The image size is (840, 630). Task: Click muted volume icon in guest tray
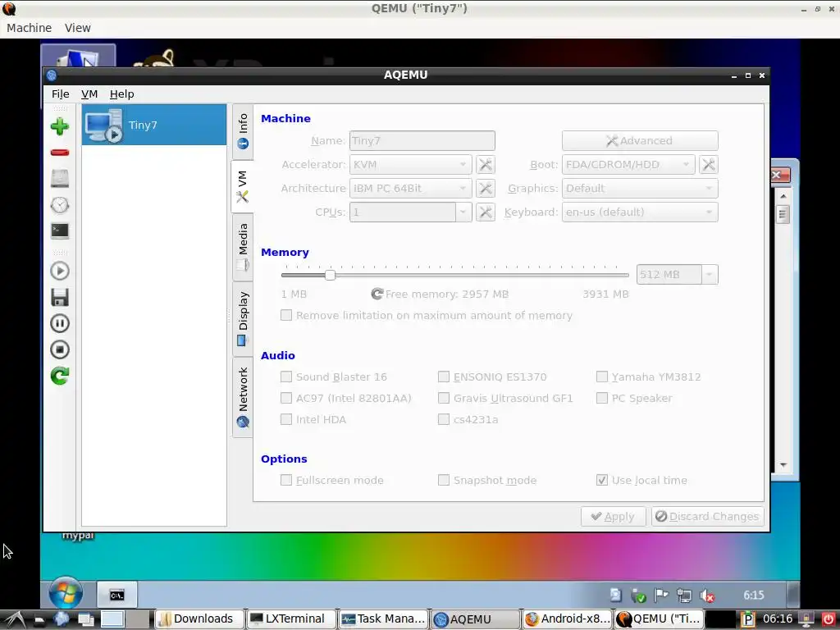pyautogui.click(x=707, y=596)
